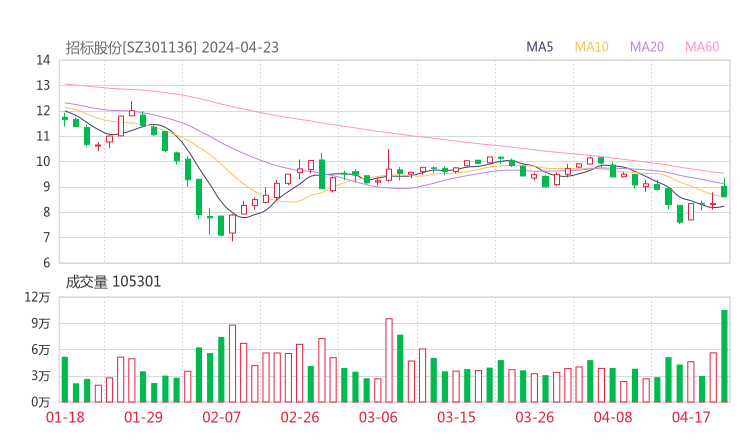Screen dimensions: 740x440
Task: Click the MA5 legend label
Action: [539, 47]
